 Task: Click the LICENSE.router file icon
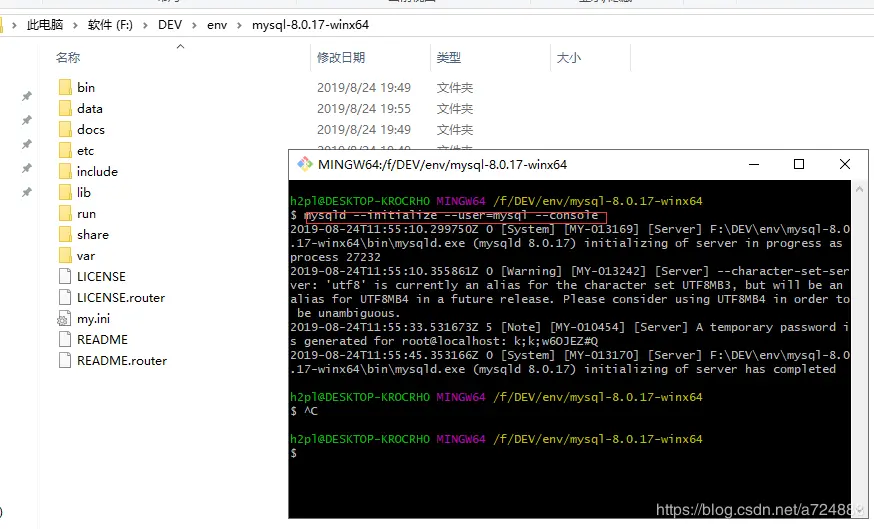pos(65,297)
